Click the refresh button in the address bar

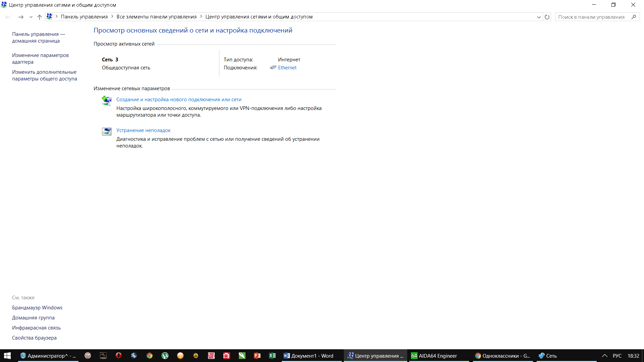547,17
